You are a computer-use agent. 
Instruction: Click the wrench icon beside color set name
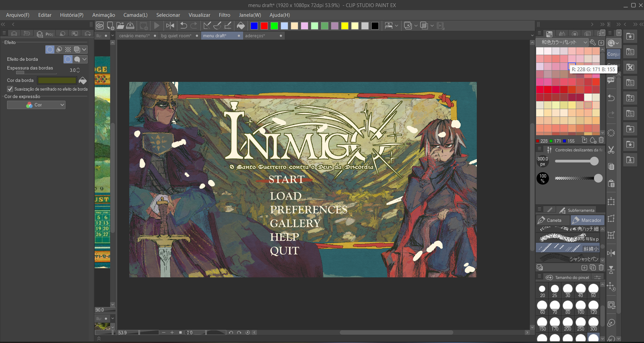(x=593, y=42)
